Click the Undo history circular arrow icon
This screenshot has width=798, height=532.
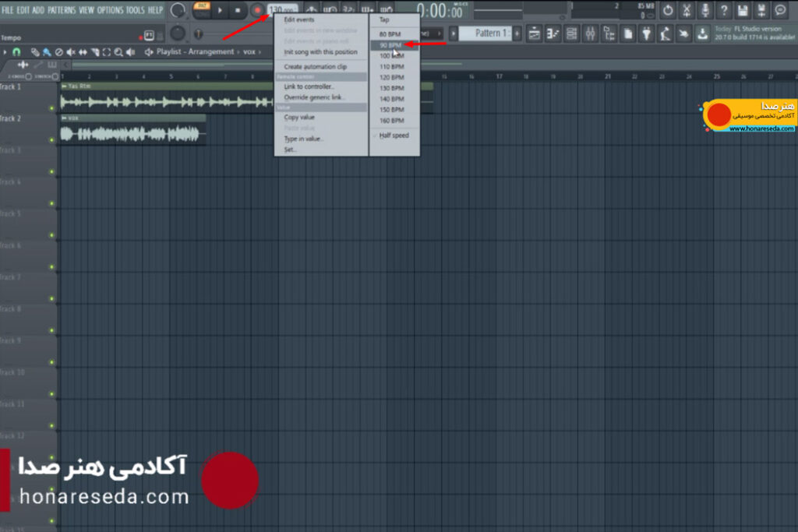pyautogui.click(x=668, y=10)
